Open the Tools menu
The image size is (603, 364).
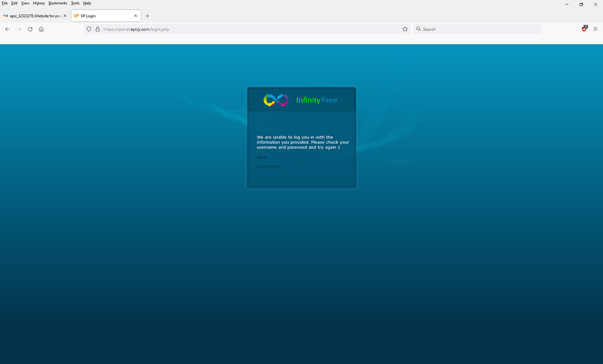point(75,3)
